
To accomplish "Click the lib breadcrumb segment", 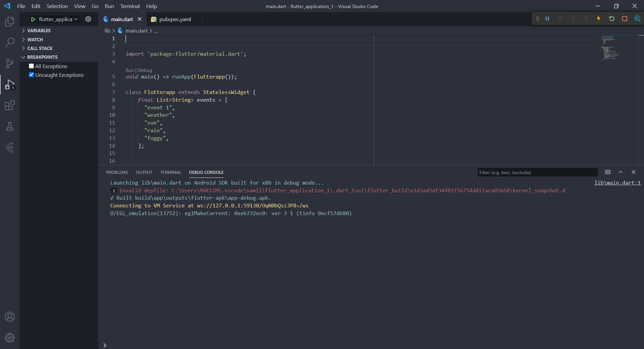I will pos(107,31).
